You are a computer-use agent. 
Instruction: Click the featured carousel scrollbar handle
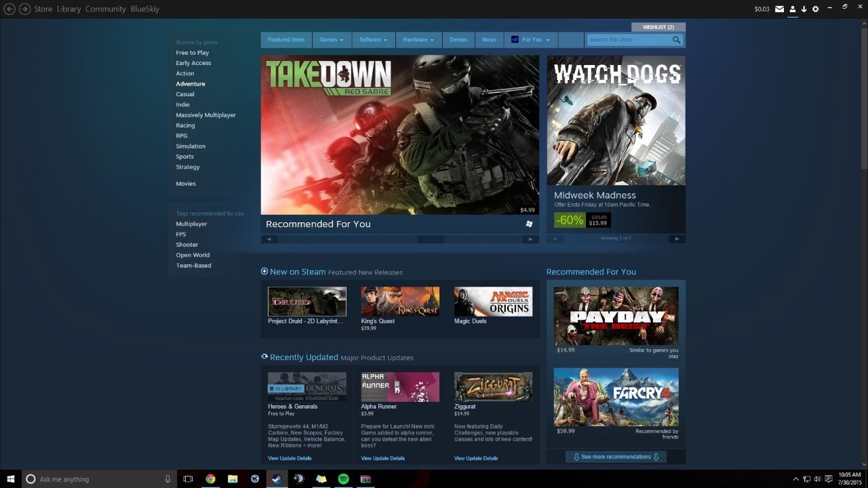430,239
